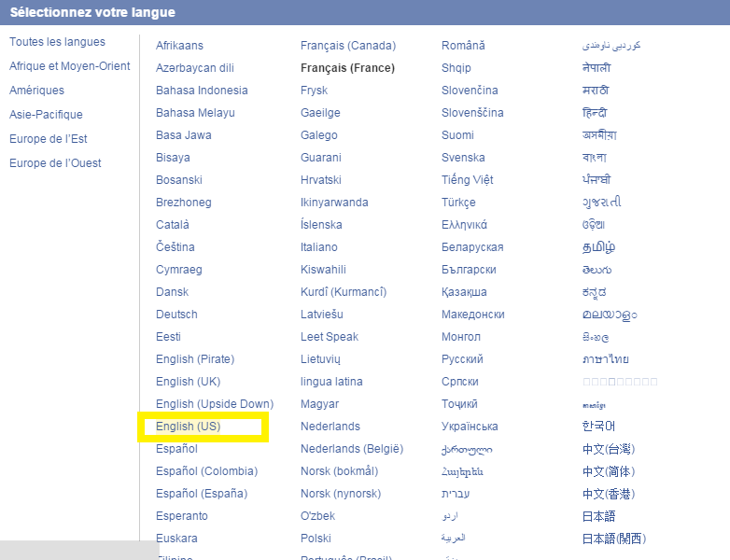This screenshot has height=560, width=730.
Task: Select Español (Colombia)
Action: tap(206, 471)
